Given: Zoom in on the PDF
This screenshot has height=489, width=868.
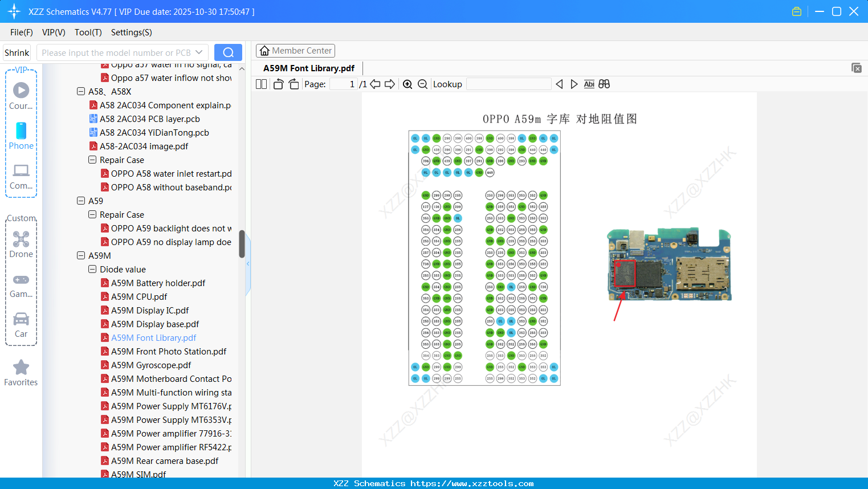Looking at the screenshot, I should pyautogui.click(x=407, y=84).
